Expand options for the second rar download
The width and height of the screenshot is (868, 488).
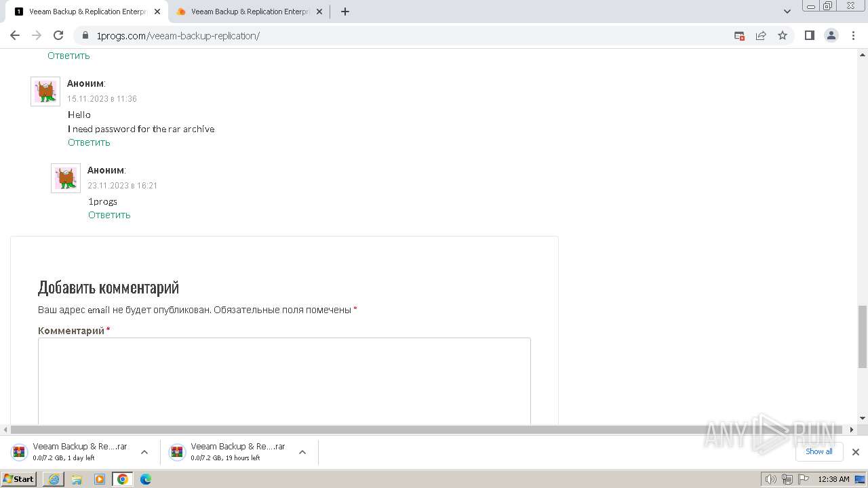(x=302, y=452)
